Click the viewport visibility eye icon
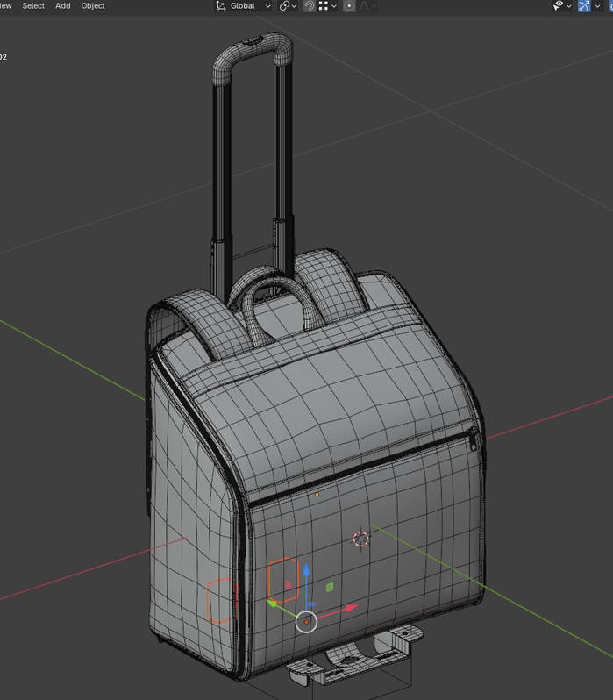The image size is (613, 700). click(558, 6)
